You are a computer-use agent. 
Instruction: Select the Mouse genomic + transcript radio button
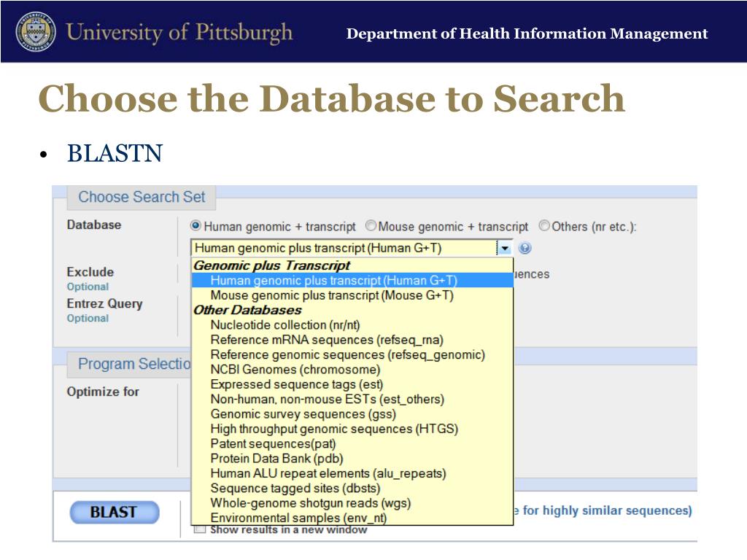371,226
